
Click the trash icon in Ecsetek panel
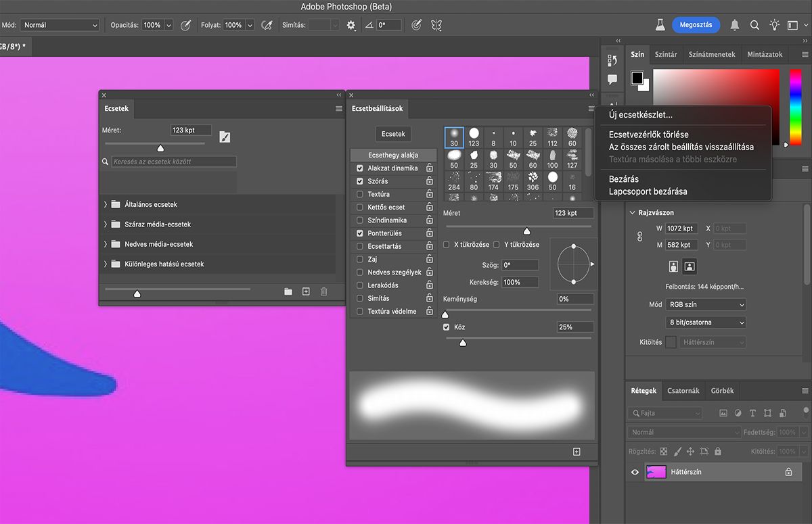pyautogui.click(x=323, y=291)
